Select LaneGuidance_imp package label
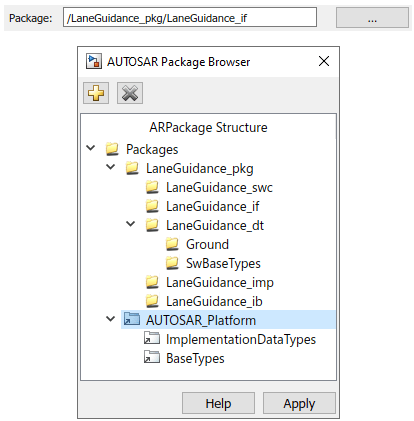414x421 pixels. [x=220, y=282]
